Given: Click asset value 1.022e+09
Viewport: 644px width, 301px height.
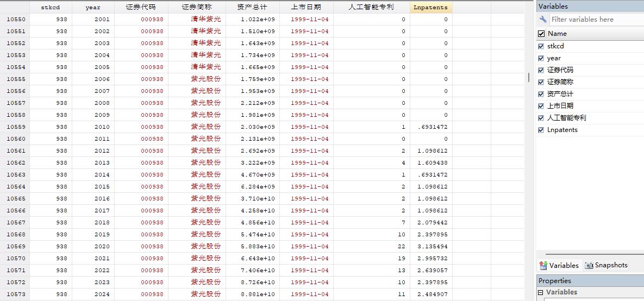Looking at the screenshot, I should click(x=258, y=20).
